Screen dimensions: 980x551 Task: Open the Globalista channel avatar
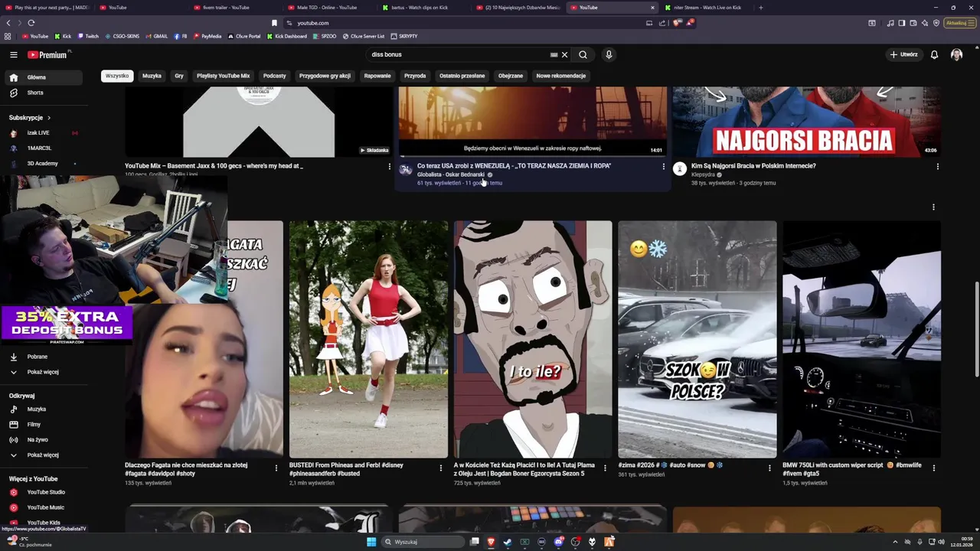[406, 169]
